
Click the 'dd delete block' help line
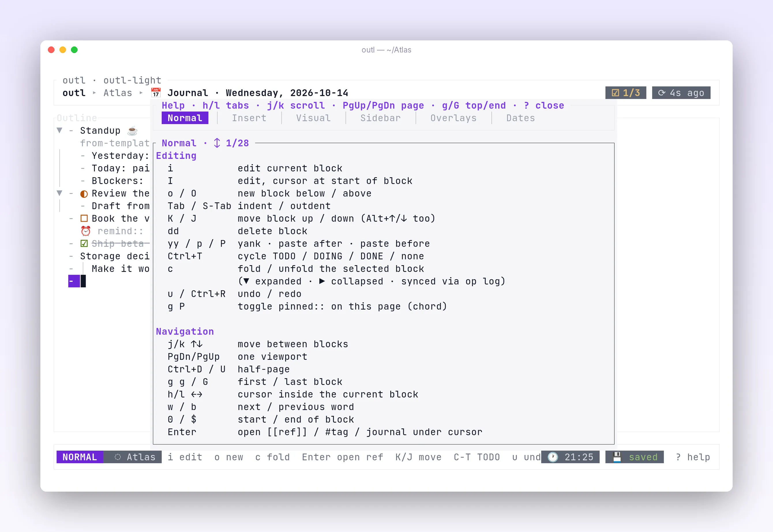tap(237, 231)
